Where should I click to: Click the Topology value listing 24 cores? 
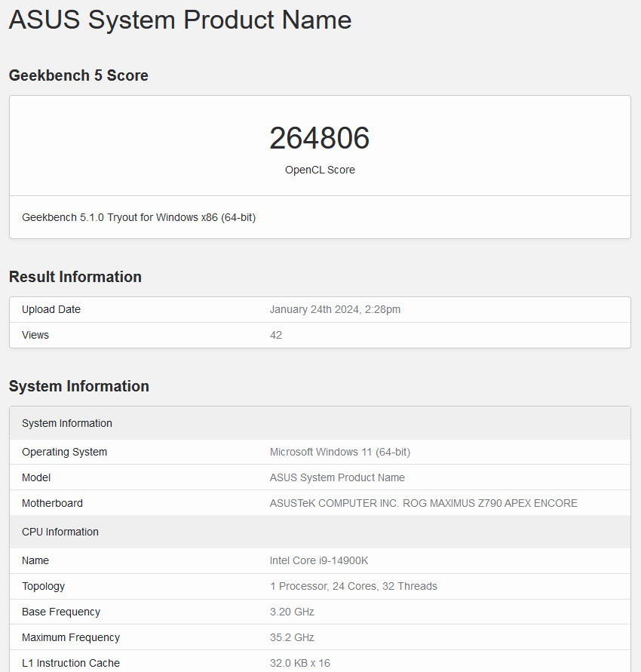pos(354,586)
